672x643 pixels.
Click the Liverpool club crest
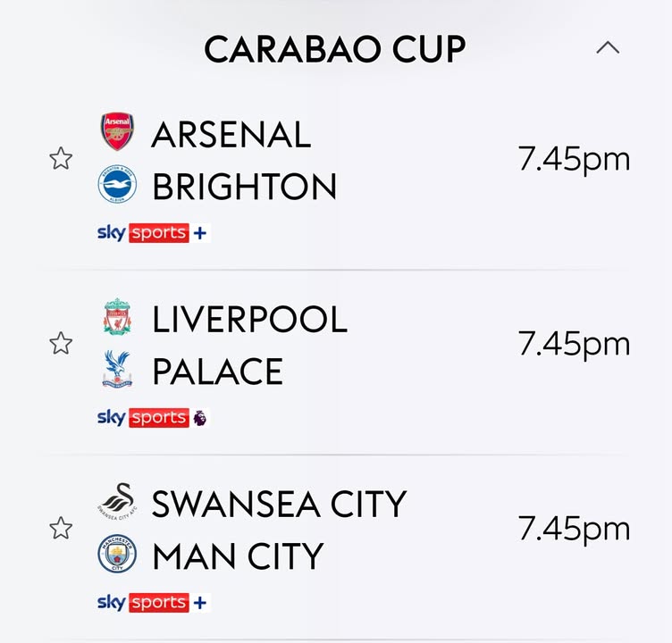click(117, 318)
